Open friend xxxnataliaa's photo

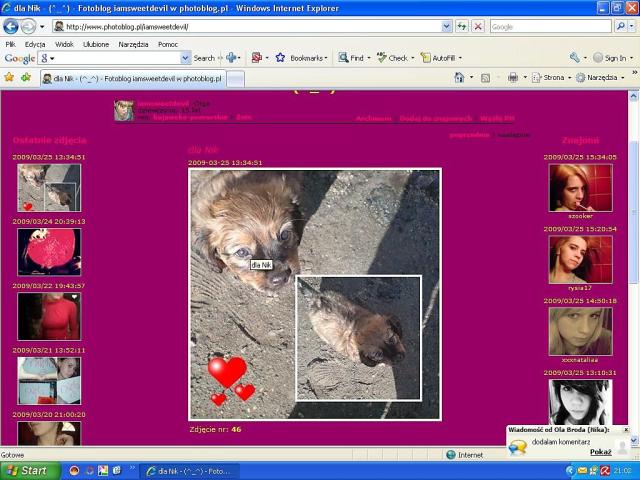tap(580, 331)
